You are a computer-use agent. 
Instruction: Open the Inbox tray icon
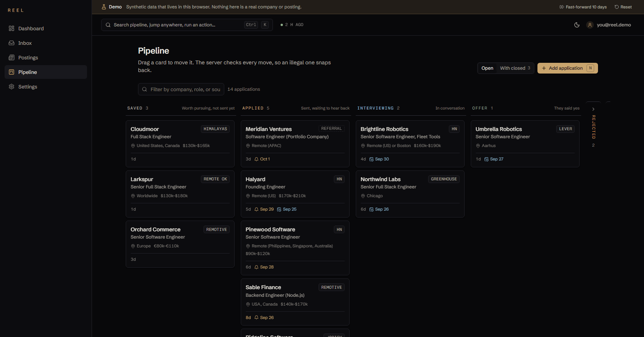pyautogui.click(x=11, y=43)
